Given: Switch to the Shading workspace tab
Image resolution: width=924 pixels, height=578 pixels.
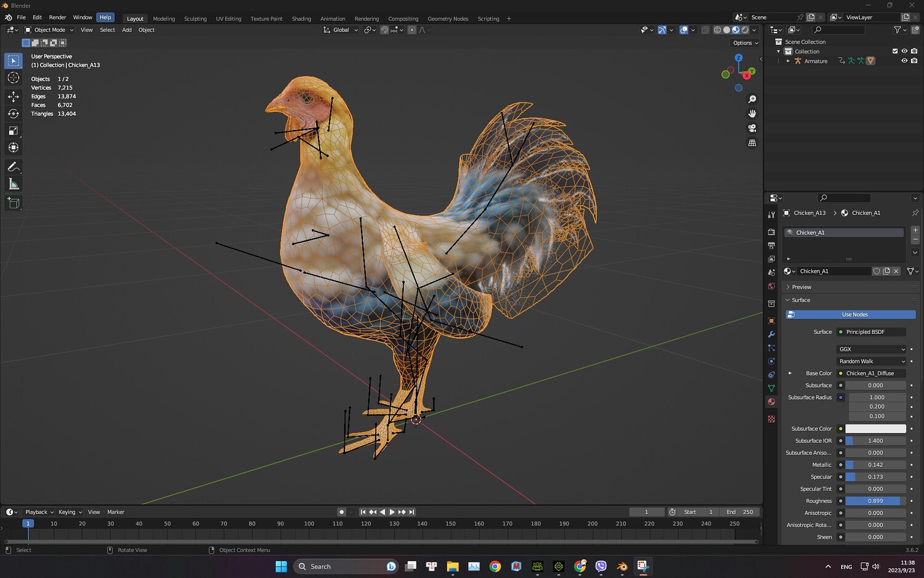Looking at the screenshot, I should pos(301,18).
